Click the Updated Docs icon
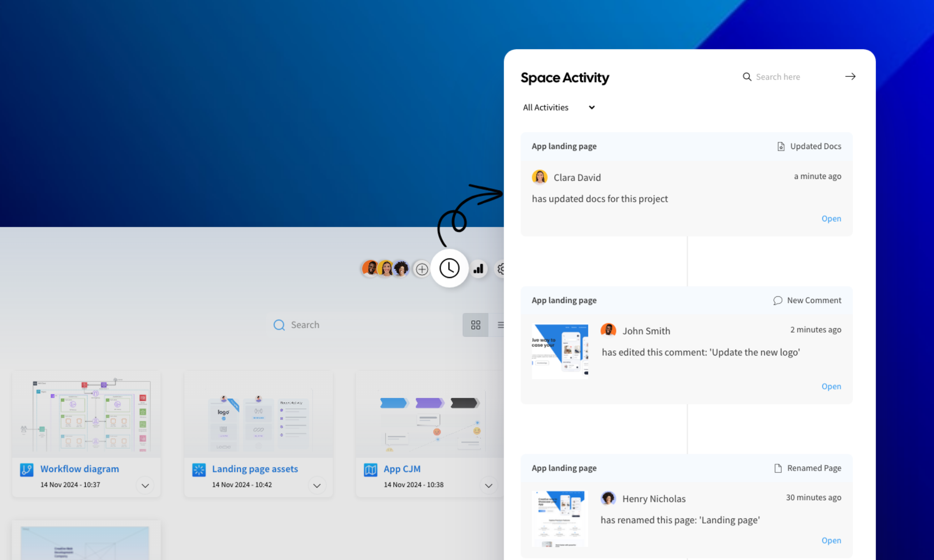Image resolution: width=934 pixels, height=560 pixels. pyautogui.click(x=781, y=146)
